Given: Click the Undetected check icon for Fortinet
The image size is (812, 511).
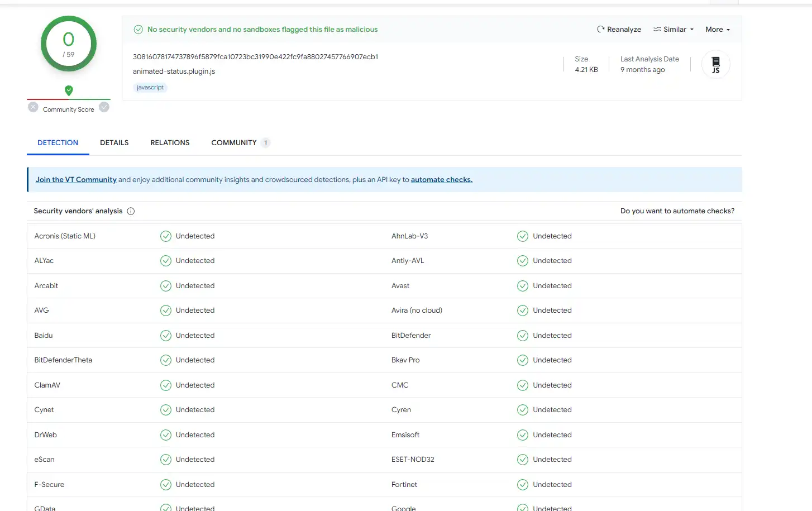Looking at the screenshot, I should 523,485.
